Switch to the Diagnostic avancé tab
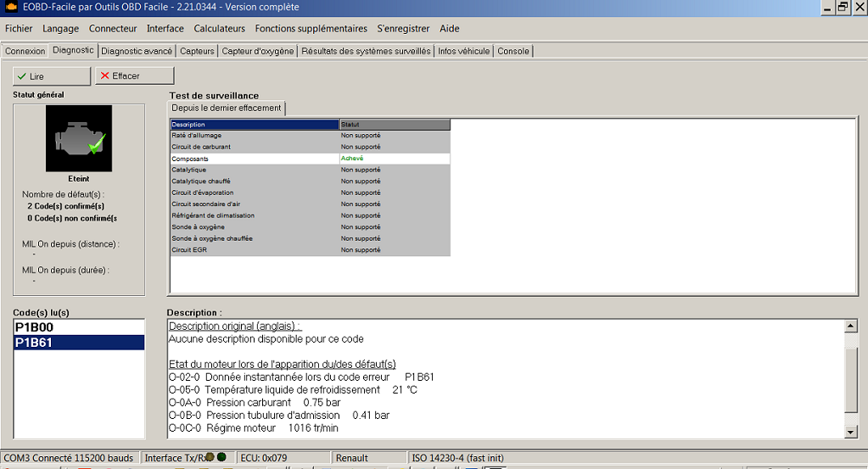 tap(137, 51)
